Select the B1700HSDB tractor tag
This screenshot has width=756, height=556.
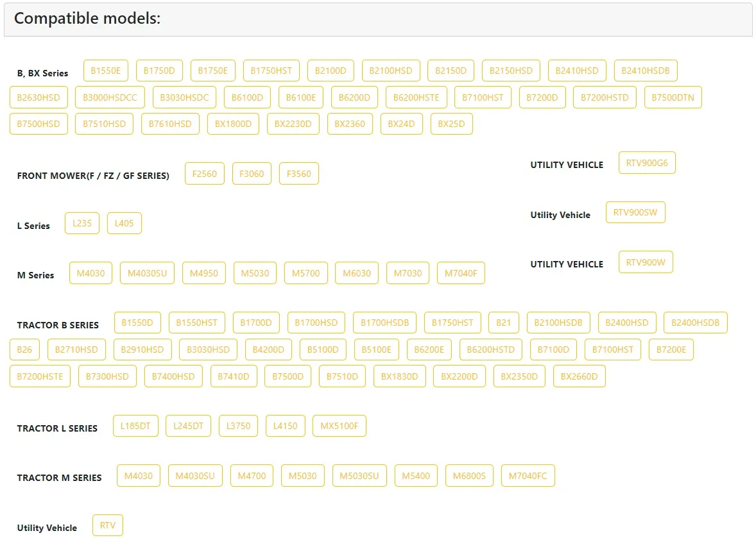tap(384, 323)
